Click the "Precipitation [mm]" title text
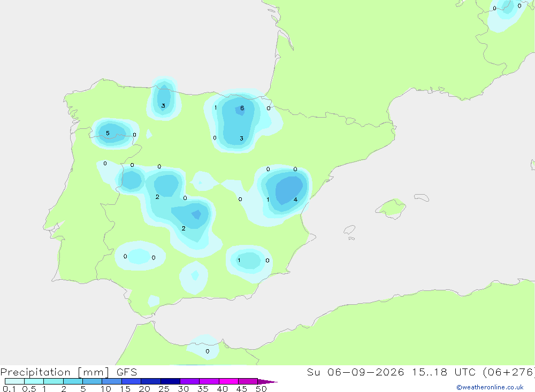This screenshot has width=535, height=392. (x=55, y=372)
